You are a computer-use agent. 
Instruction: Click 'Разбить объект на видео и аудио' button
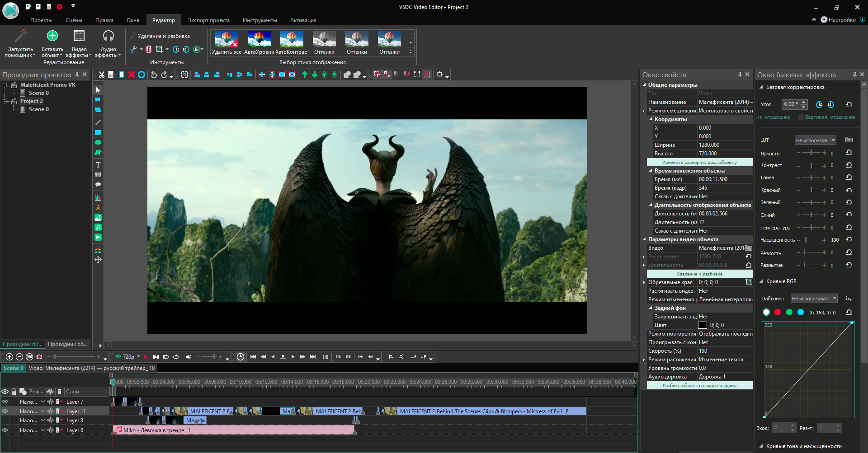click(x=699, y=385)
